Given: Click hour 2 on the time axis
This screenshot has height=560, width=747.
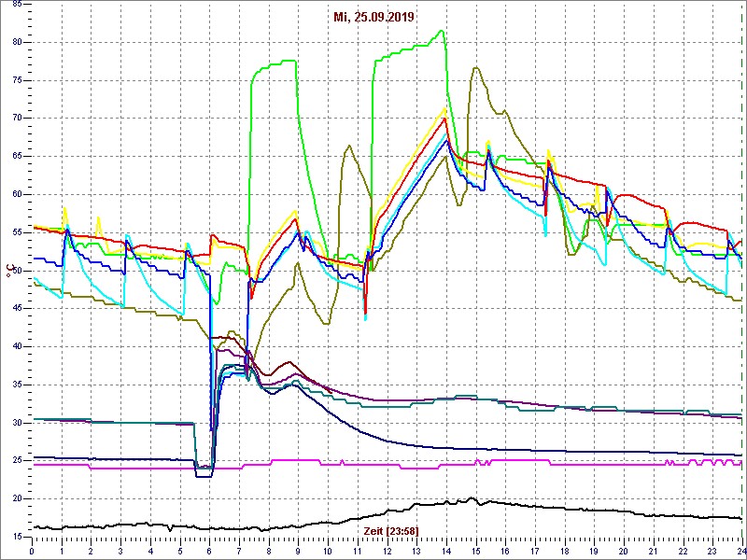Looking at the screenshot, I should 91,552.
